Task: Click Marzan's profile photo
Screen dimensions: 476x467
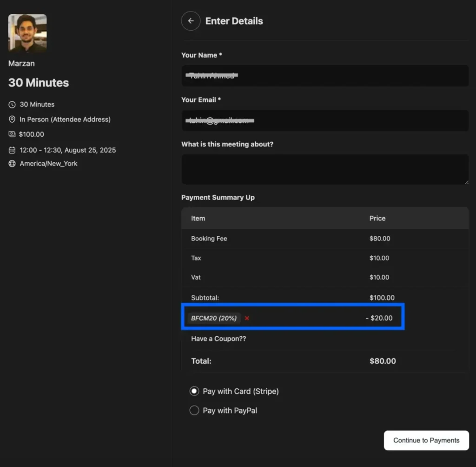Action: pos(27,33)
